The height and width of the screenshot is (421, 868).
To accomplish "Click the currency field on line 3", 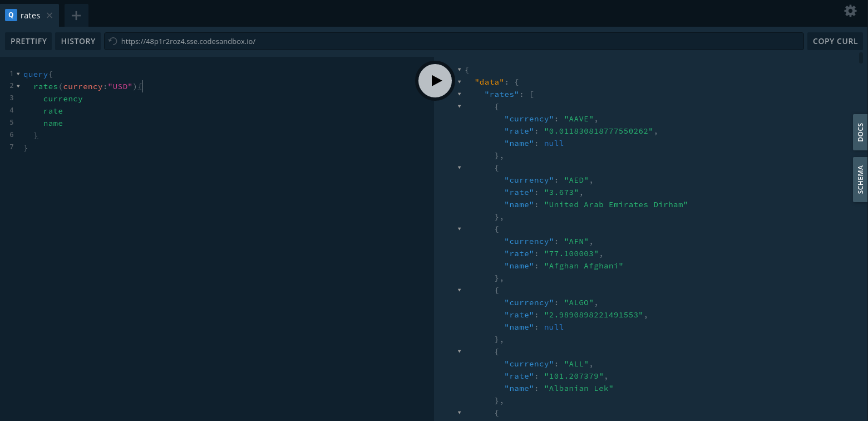I will [x=63, y=99].
